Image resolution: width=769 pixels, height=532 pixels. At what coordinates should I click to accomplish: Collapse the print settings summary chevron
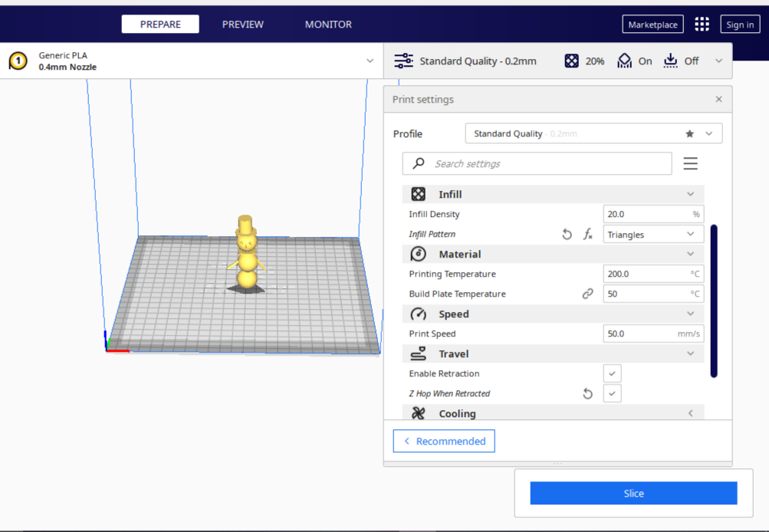[718, 61]
